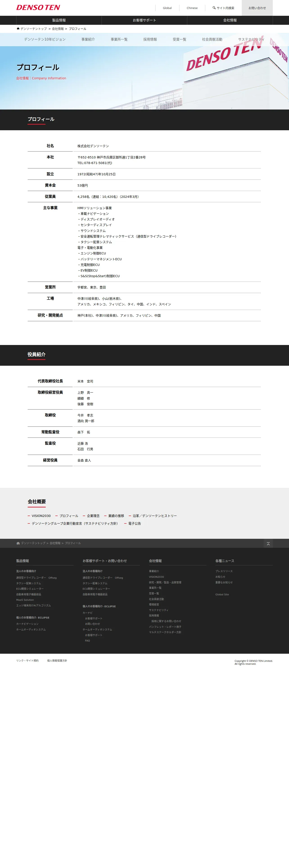Open 事業紹介 in the footer 会社情報 column
The image size is (289, 868).
point(154,571)
